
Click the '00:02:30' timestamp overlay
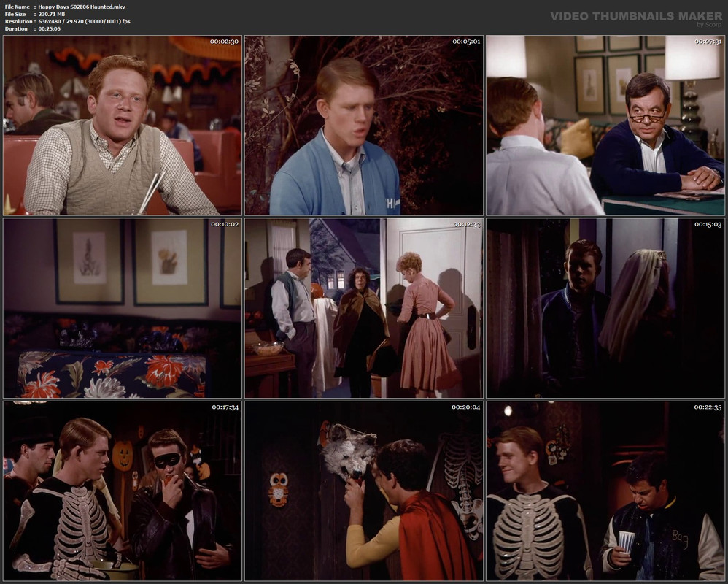click(224, 42)
